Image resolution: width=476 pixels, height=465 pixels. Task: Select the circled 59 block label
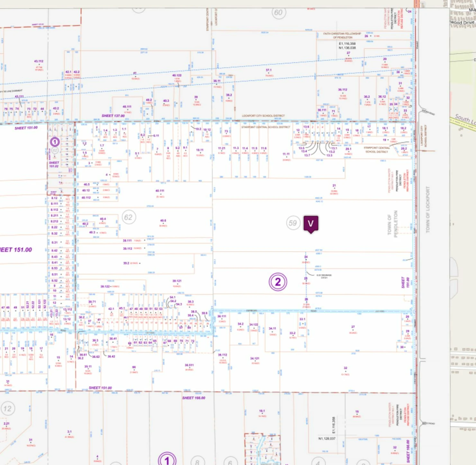293,223
